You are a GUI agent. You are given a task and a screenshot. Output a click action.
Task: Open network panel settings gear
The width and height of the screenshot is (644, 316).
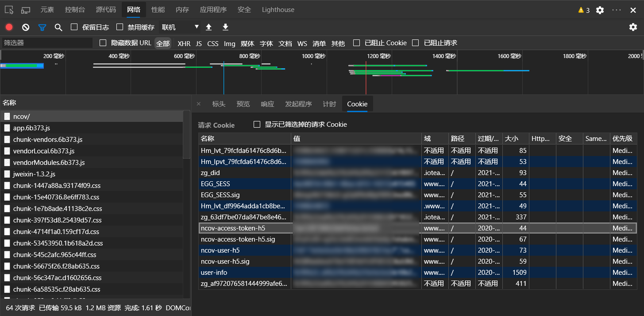633,27
